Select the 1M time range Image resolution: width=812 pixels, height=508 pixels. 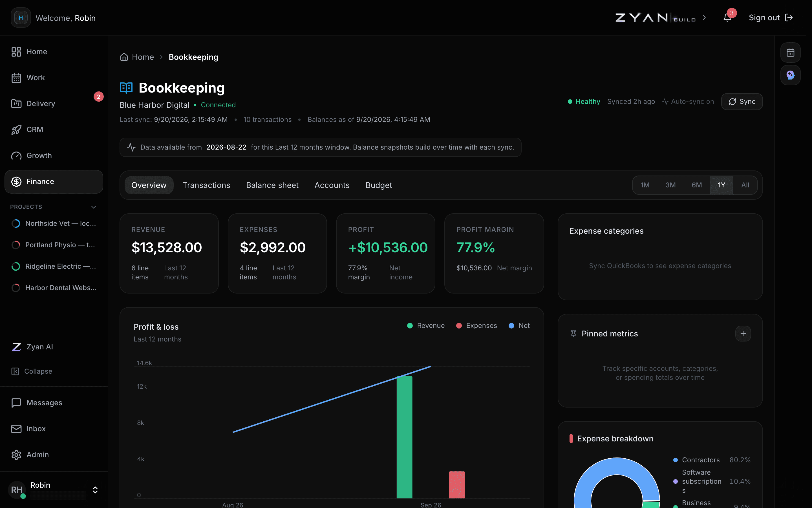[x=645, y=185]
